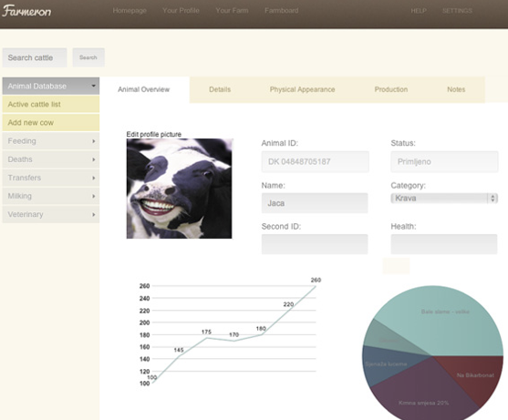Focus the Search cattle field

point(35,57)
